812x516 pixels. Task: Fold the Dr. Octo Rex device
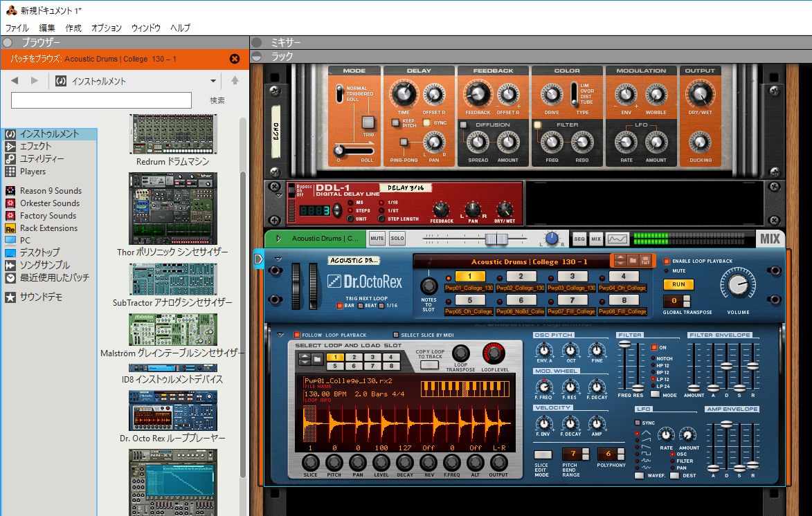278,259
